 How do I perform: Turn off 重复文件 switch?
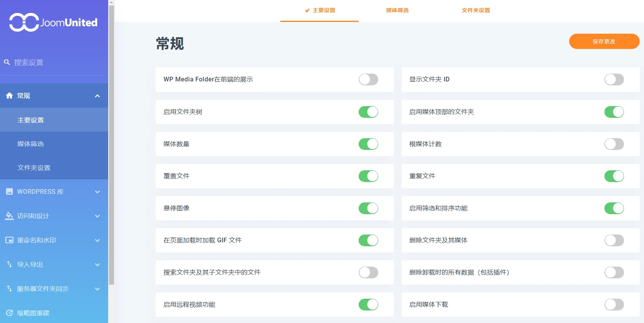pos(614,176)
